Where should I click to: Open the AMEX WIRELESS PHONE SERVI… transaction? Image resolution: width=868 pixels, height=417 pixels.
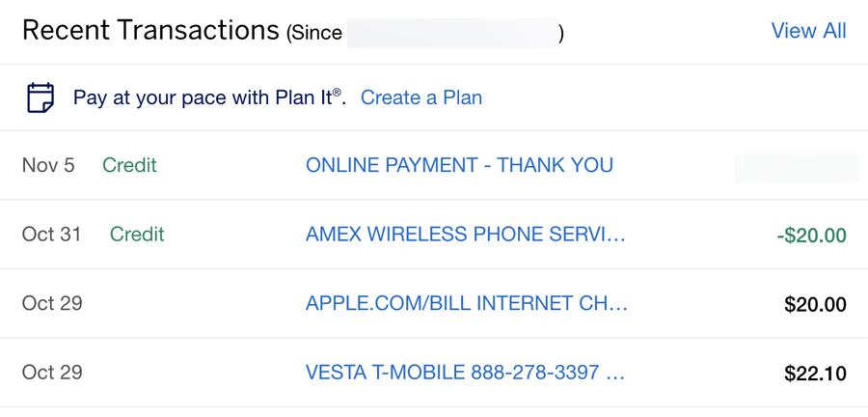[466, 235]
